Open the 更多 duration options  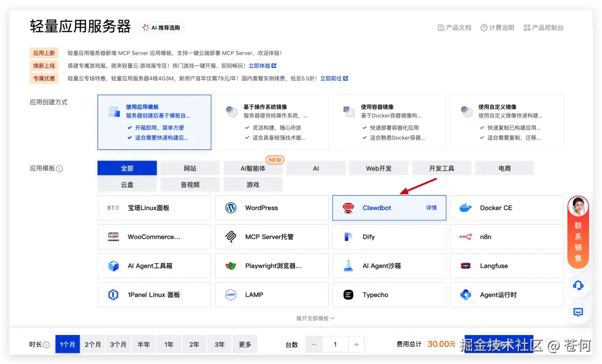coord(245,344)
